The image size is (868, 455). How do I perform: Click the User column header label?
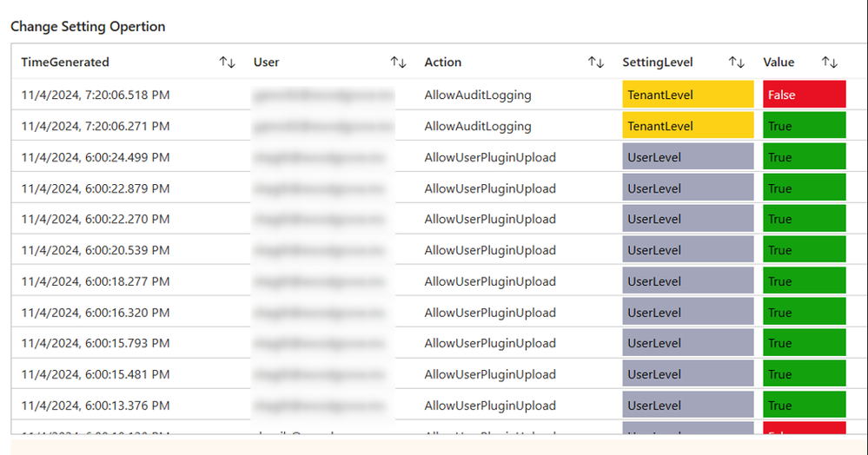pos(266,62)
